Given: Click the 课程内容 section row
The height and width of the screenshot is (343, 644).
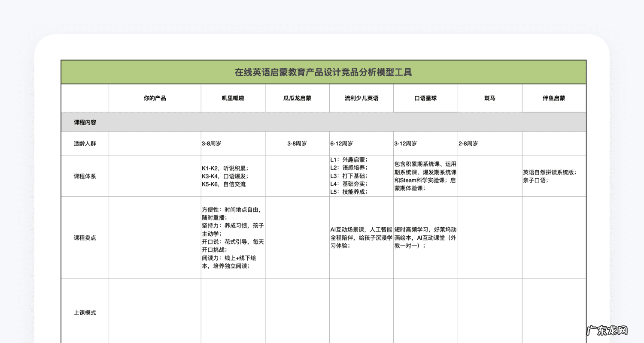Looking at the screenshot, I should pyautogui.click(x=84, y=122).
